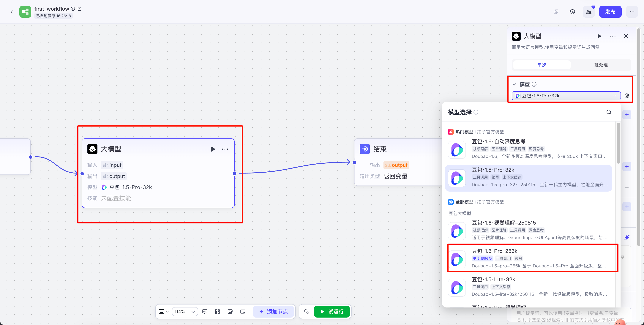Click the version history clock icon
Image resolution: width=644 pixels, height=325 pixels.
[x=572, y=12]
